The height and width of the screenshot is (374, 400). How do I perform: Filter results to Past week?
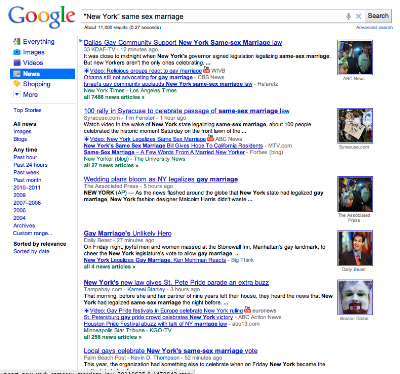coord(26,172)
